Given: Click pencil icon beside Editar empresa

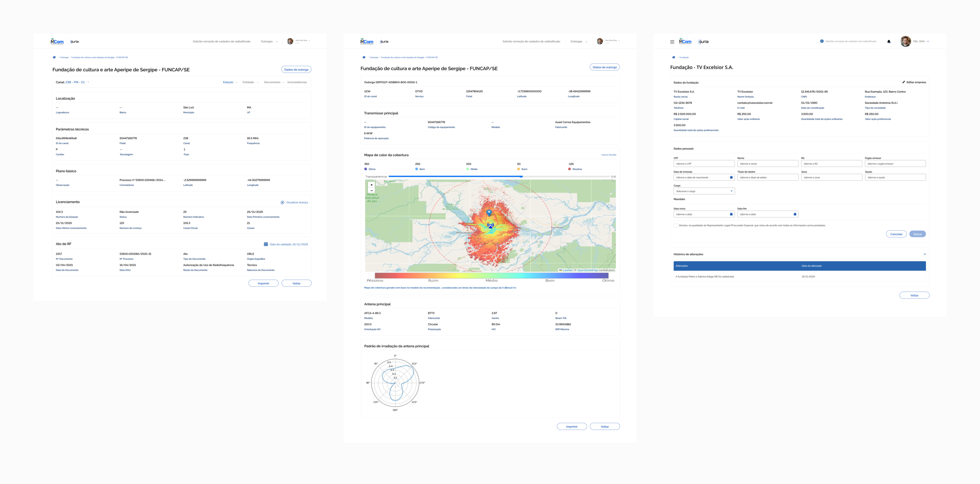Looking at the screenshot, I should point(903,82).
